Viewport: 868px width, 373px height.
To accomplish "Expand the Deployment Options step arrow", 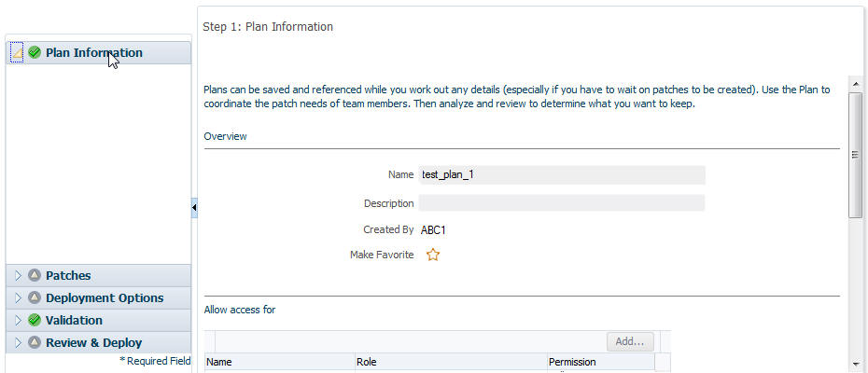I will point(18,297).
